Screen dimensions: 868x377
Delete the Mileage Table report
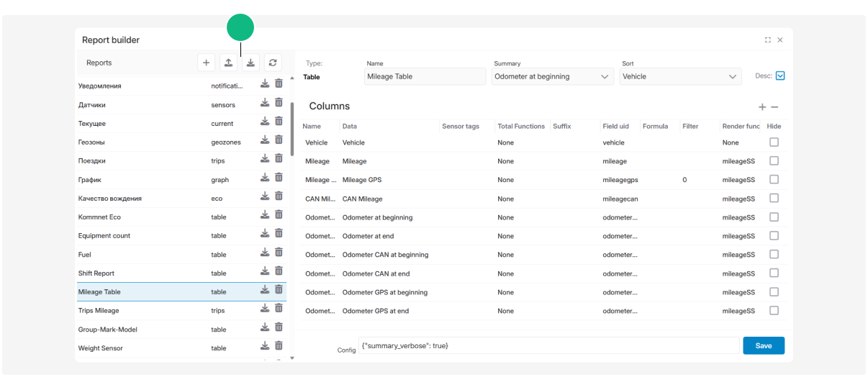click(x=279, y=289)
